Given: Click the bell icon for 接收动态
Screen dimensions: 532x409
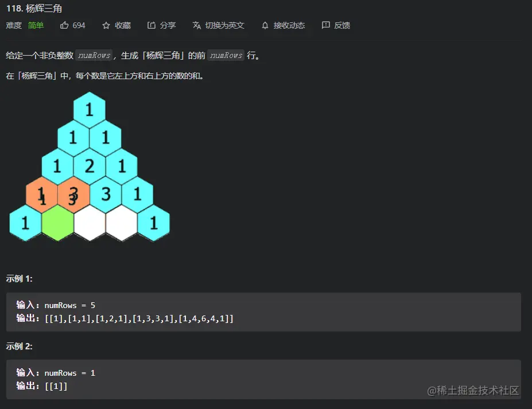Looking at the screenshot, I should [264, 25].
